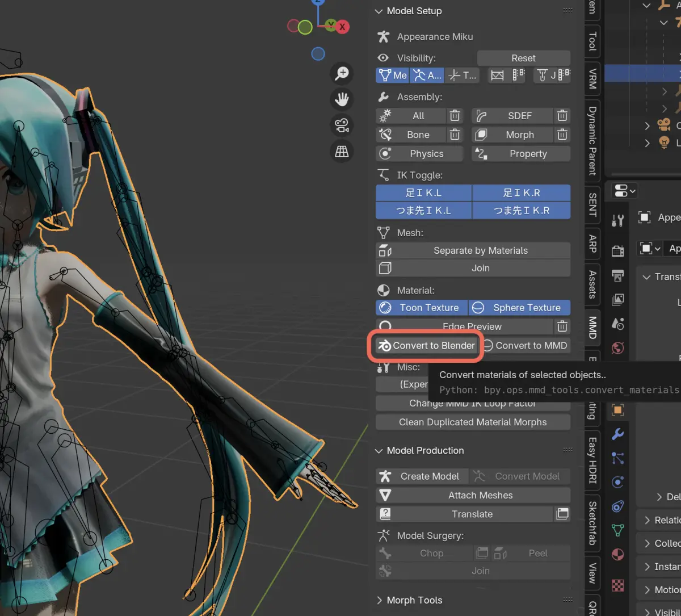Collapse the Transform panel in Properties
This screenshot has height=616, width=681.
[646, 276]
